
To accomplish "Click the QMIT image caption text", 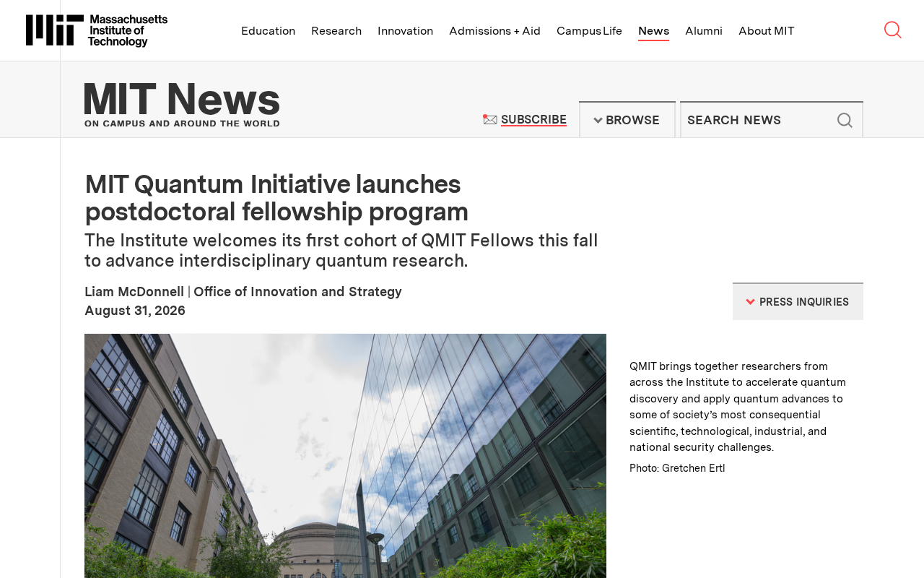I will (x=738, y=406).
